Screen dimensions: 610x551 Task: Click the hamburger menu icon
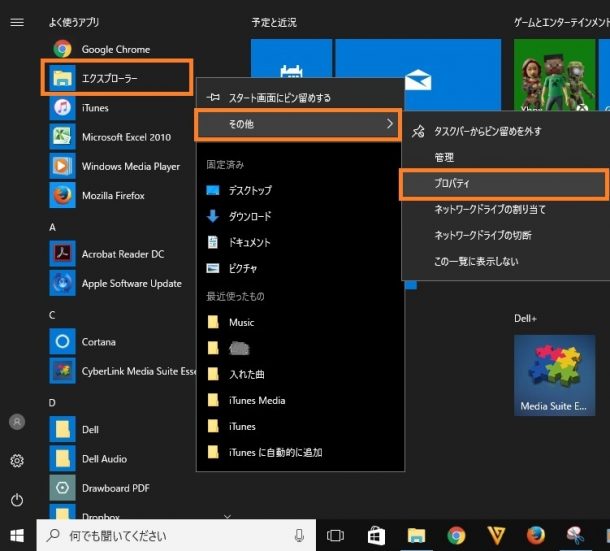17,23
